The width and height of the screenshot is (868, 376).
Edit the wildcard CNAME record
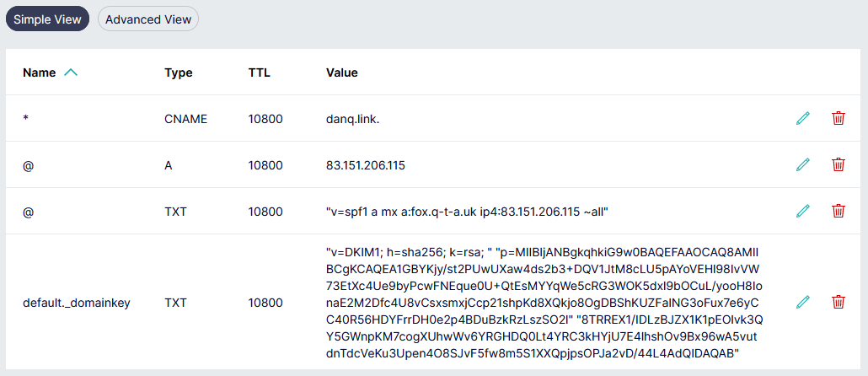click(x=802, y=119)
